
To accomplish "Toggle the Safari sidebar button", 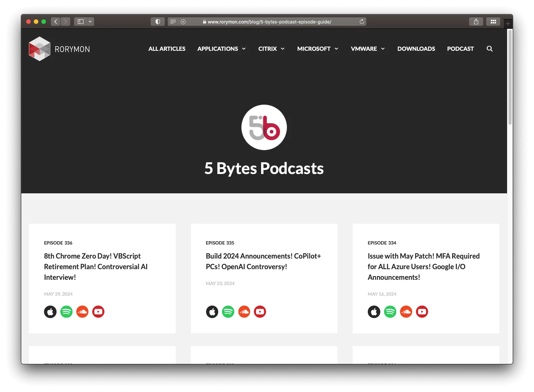I will [x=80, y=22].
